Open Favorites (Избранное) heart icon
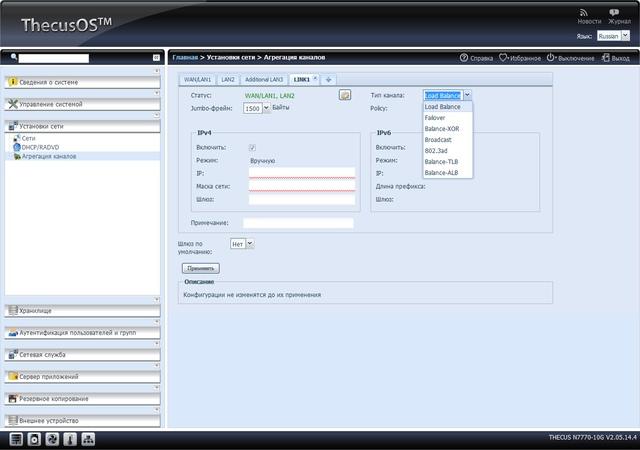 click(503, 58)
